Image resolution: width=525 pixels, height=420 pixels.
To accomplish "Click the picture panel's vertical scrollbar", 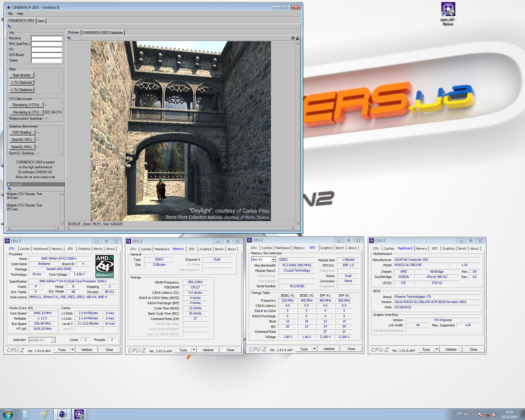I will pos(298,133).
